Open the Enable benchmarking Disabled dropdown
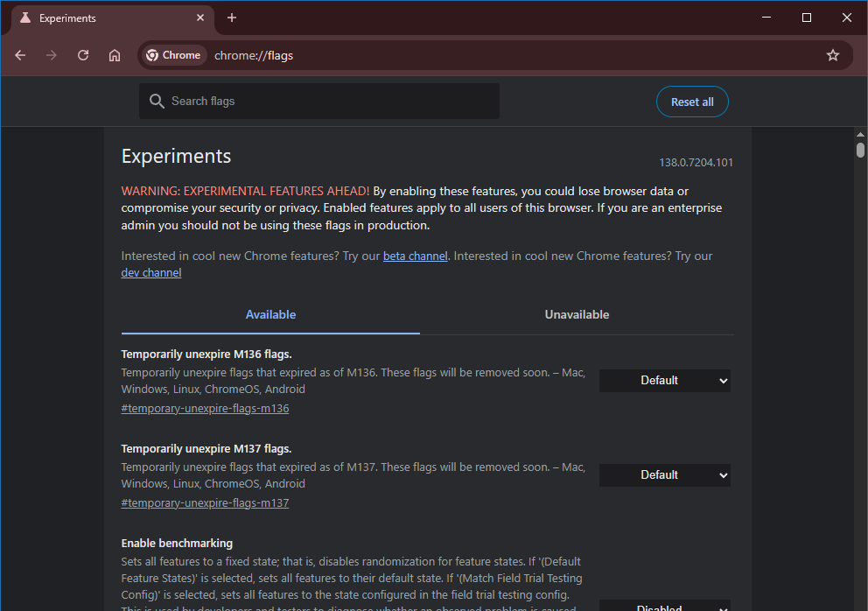The height and width of the screenshot is (611, 868). tap(664, 606)
